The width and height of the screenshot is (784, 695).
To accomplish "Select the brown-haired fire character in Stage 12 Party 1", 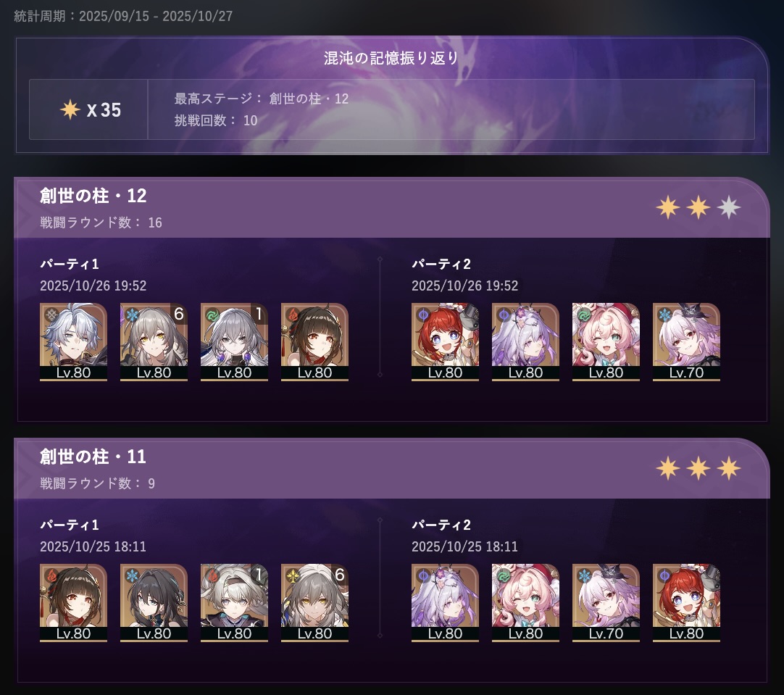I will click(315, 342).
